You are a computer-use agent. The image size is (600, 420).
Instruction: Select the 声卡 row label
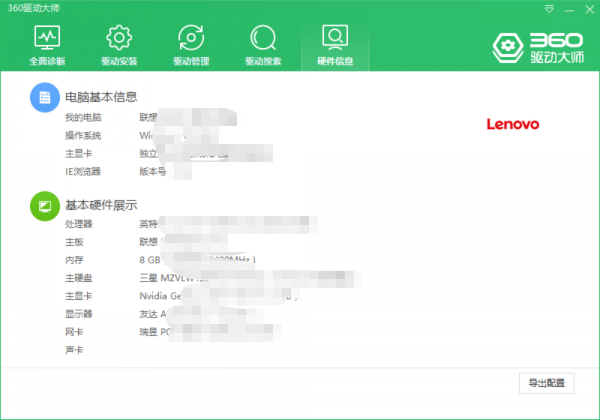pyautogui.click(x=74, y=350)
